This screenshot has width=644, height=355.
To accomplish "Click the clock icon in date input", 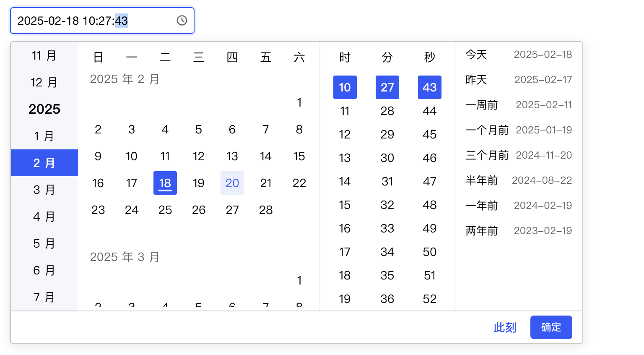I will click(x=182, y=21).
